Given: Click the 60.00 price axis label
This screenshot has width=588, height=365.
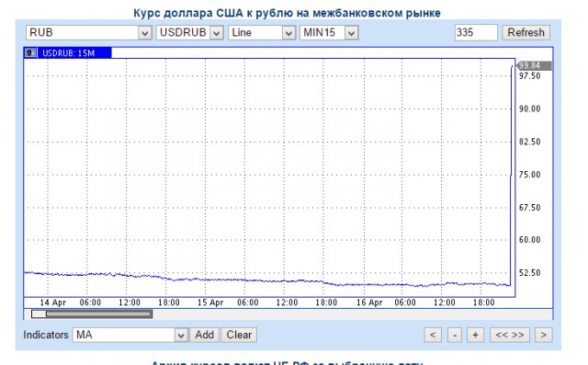Looking at the screenshot, I should (529, 240).
